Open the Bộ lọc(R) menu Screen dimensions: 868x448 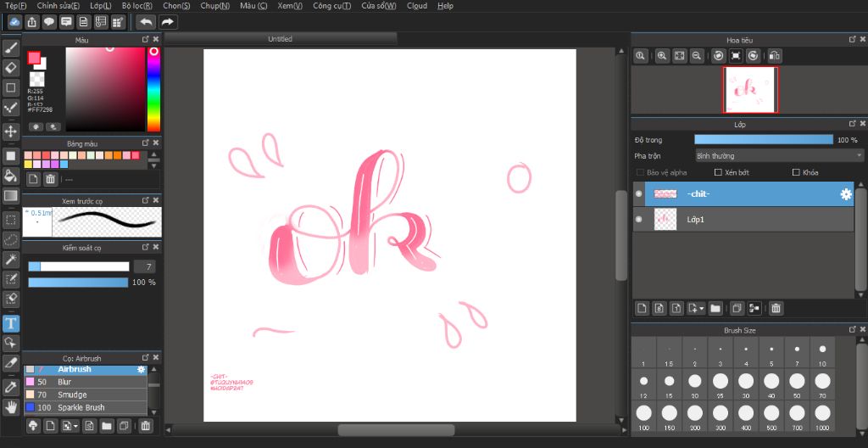(137, 6)
